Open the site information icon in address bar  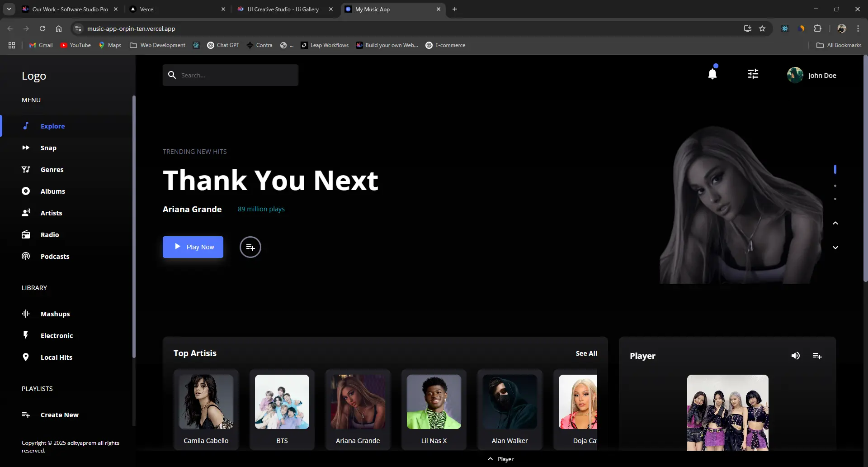click(x=78, y=29)
